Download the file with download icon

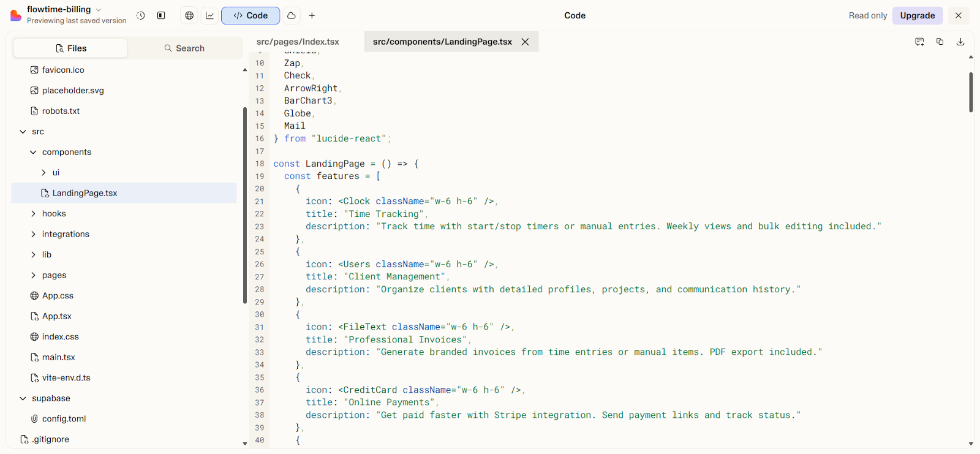tap(960, 42)
